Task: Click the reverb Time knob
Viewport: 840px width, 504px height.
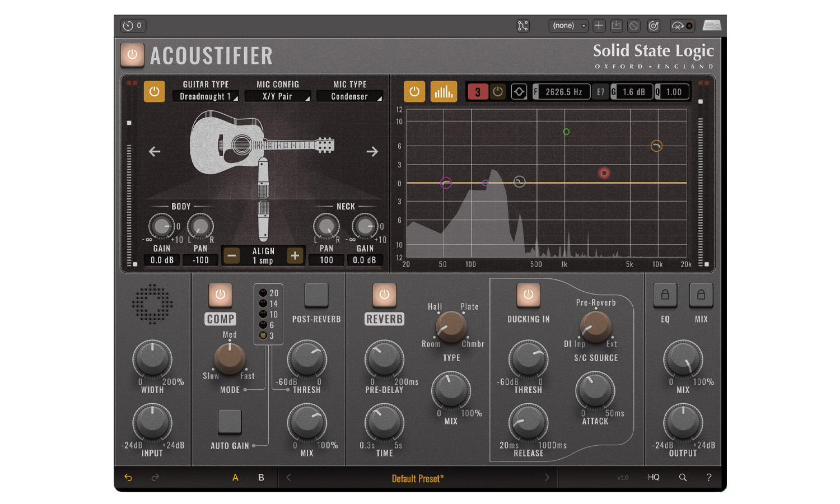Action: click(384, 423)
